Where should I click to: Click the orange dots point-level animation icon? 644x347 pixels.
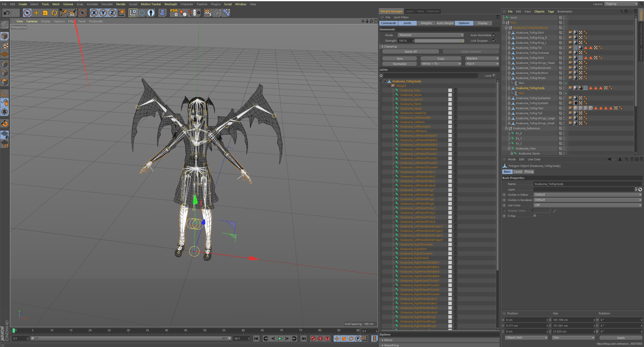coord(365,338)
